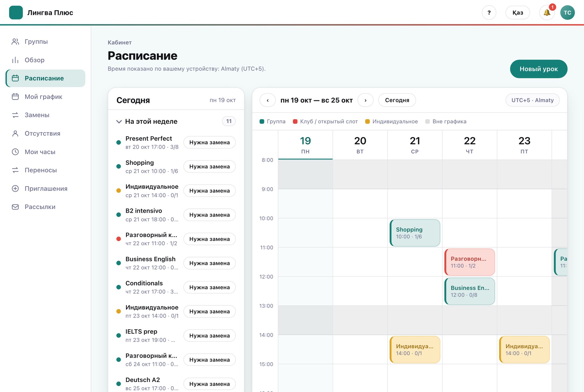This screenshot has width=584, height=392.
Task: Open Рассылки menu item
Action: (46, 207)
